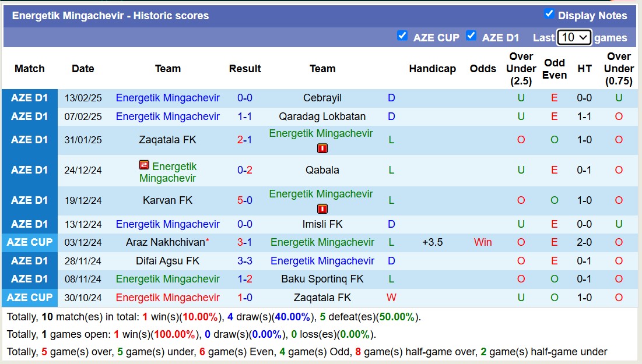642x364 pixels.
Task: Click the Karvan FK team link
Action: pos(167,200)
